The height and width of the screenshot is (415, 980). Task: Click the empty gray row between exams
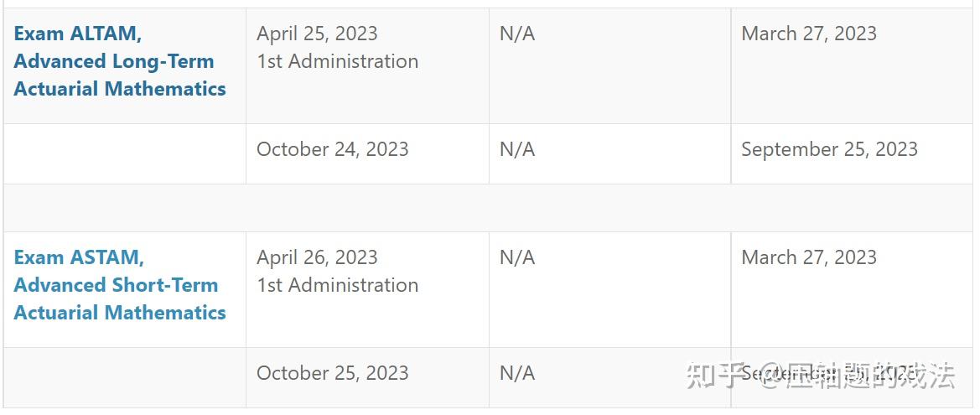490,208
